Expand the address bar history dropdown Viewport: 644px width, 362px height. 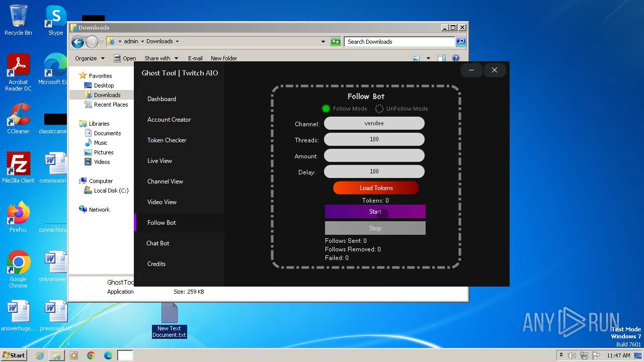(x=323, y=42)
